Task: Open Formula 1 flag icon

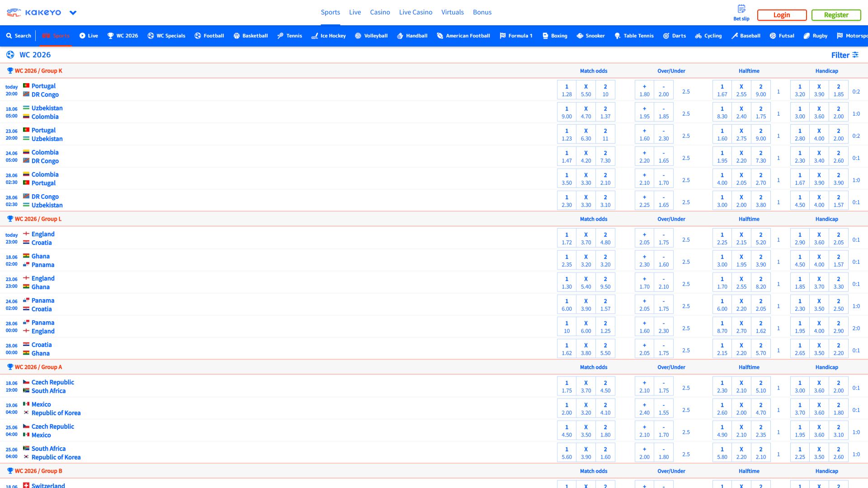Action: pos(502,36)
